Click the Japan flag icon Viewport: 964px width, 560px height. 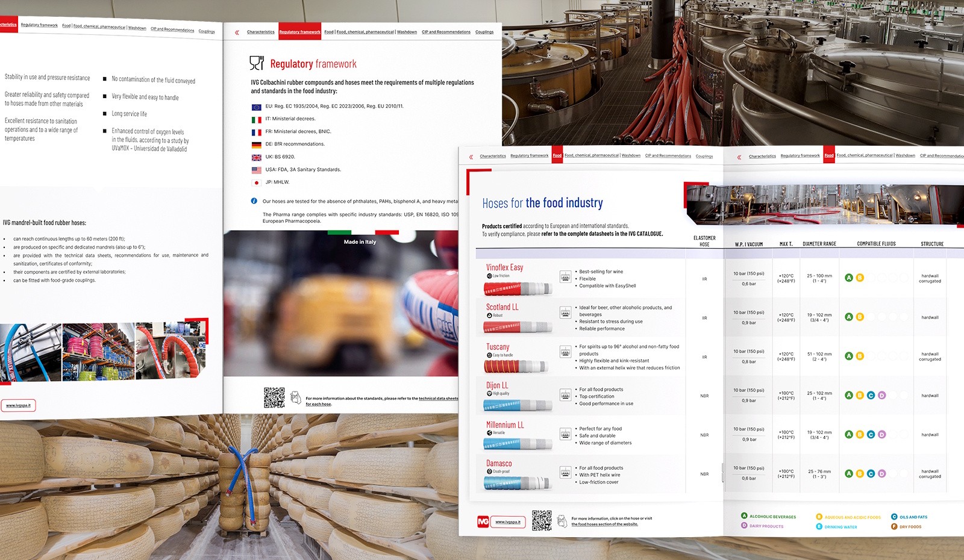point(256,182)
